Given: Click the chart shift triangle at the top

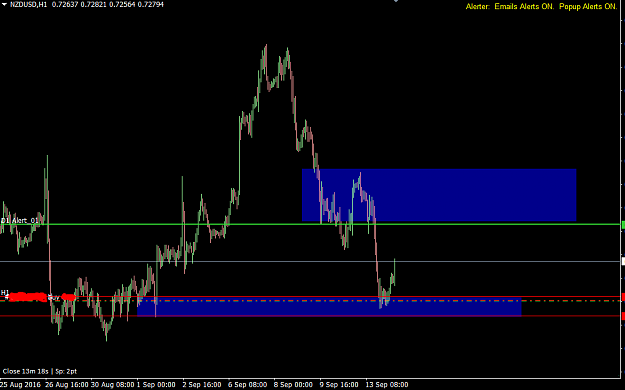Looking at the screenshot, I should [x=396, y=1].
